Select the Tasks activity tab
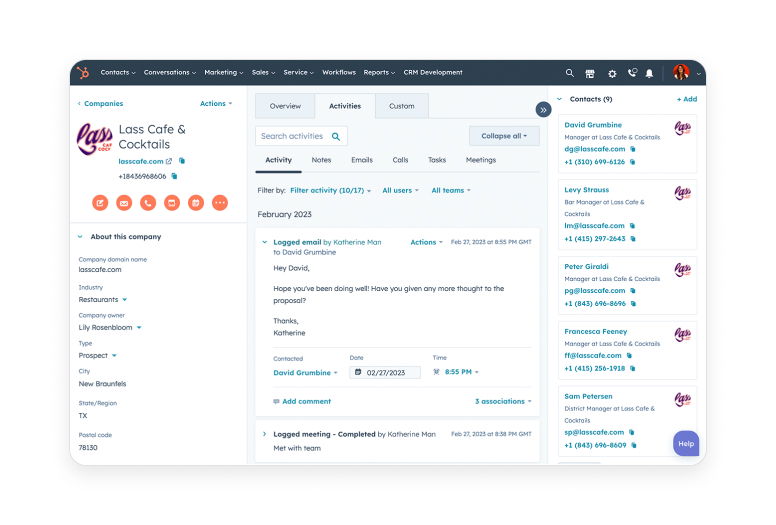 [437, 160]
